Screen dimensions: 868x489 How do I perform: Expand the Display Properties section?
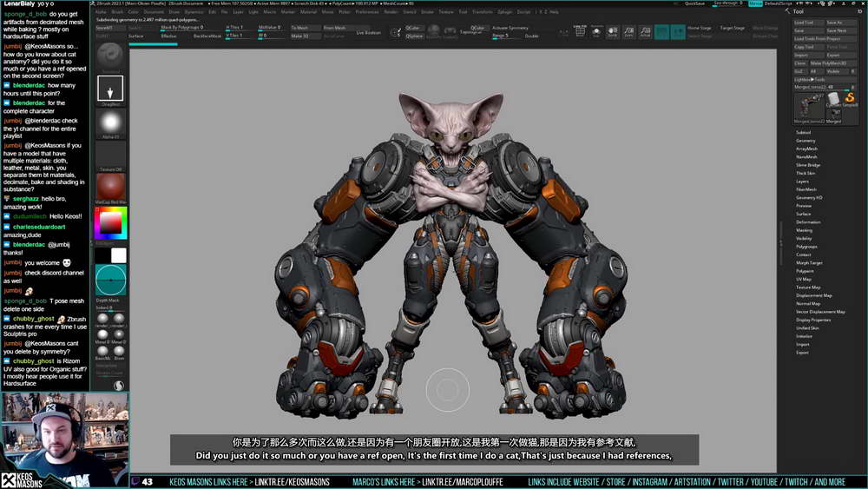(813, 320)
